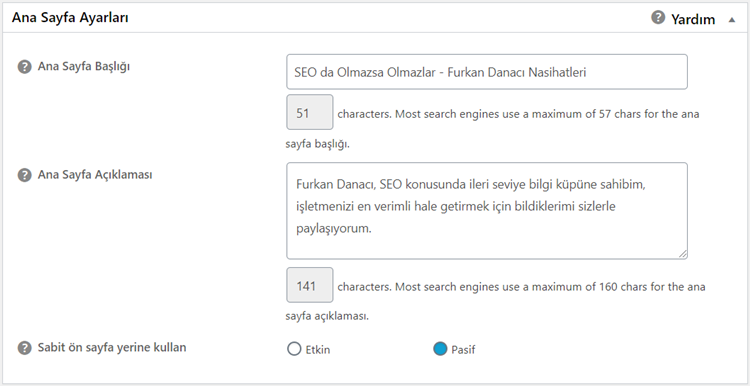Click help icon beside Ana Sayfa Açıklaması
This screenshot has height=386, width=750.
point(24,176)
